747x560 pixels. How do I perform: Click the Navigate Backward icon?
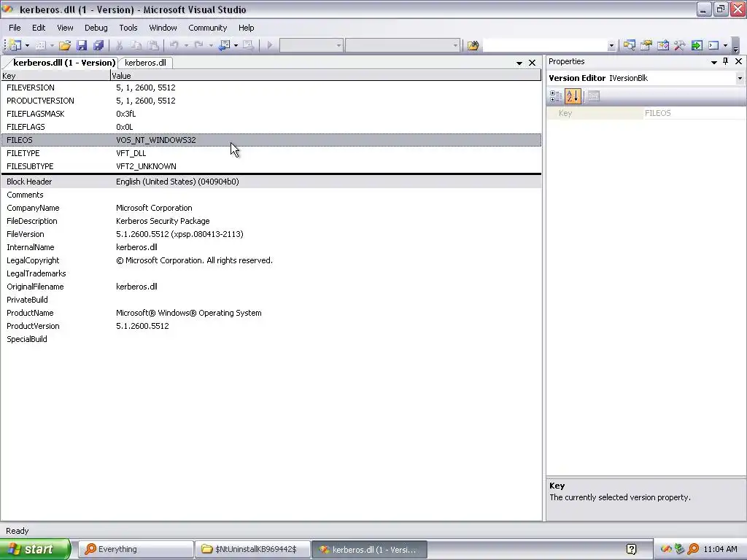coord(224,45)
